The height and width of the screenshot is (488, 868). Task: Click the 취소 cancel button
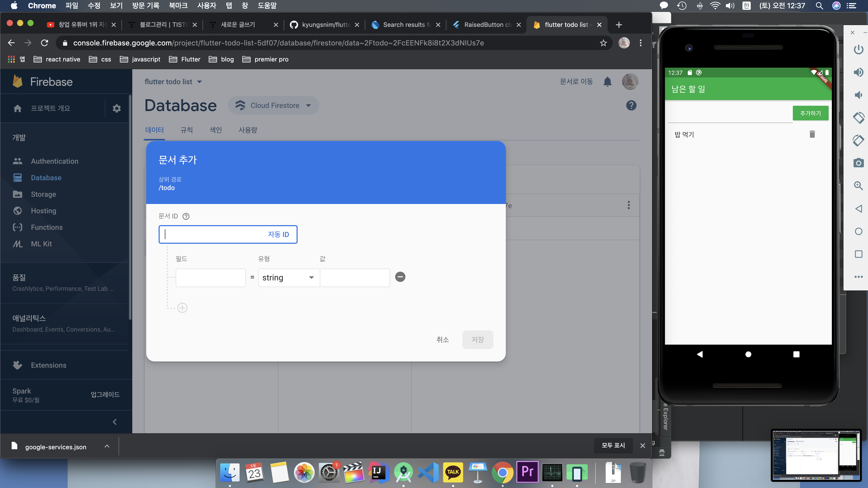click(x=443, y=340)
